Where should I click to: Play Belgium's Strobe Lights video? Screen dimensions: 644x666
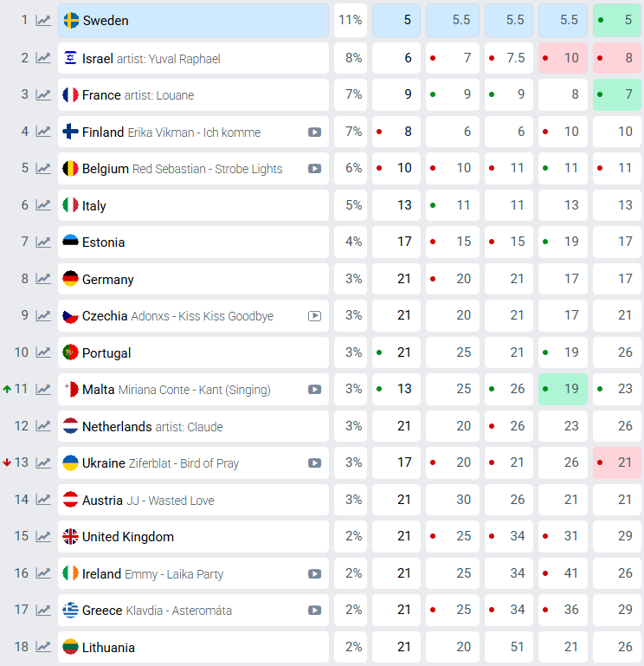tap(314, 169)
